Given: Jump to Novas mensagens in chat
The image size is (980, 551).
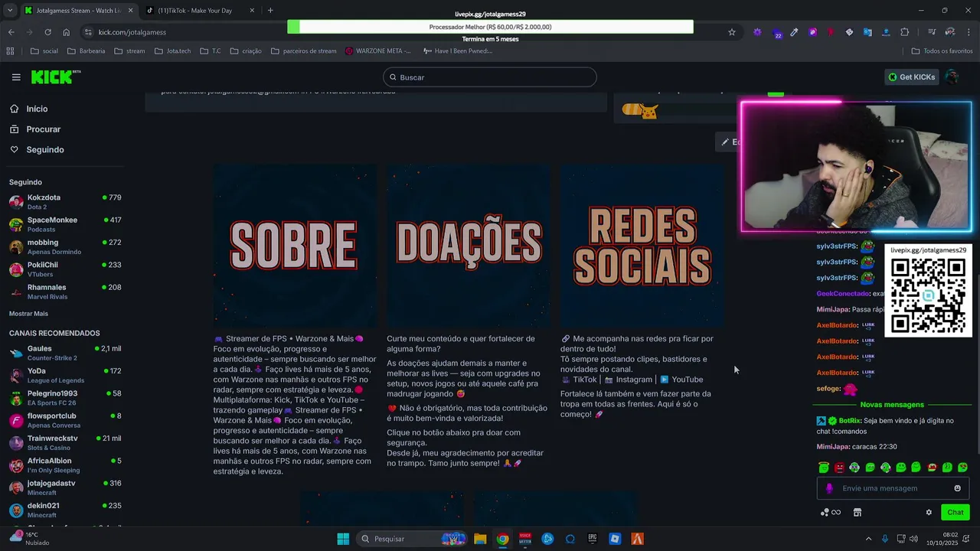Looking at the screenshot, I should click(x=892, y=405).
